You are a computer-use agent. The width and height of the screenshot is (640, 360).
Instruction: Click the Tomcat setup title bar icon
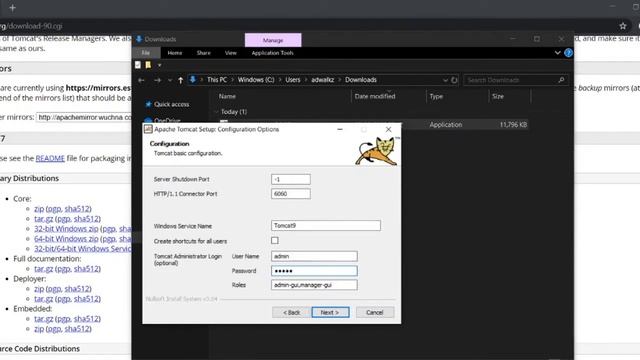[x=148, y=129]
